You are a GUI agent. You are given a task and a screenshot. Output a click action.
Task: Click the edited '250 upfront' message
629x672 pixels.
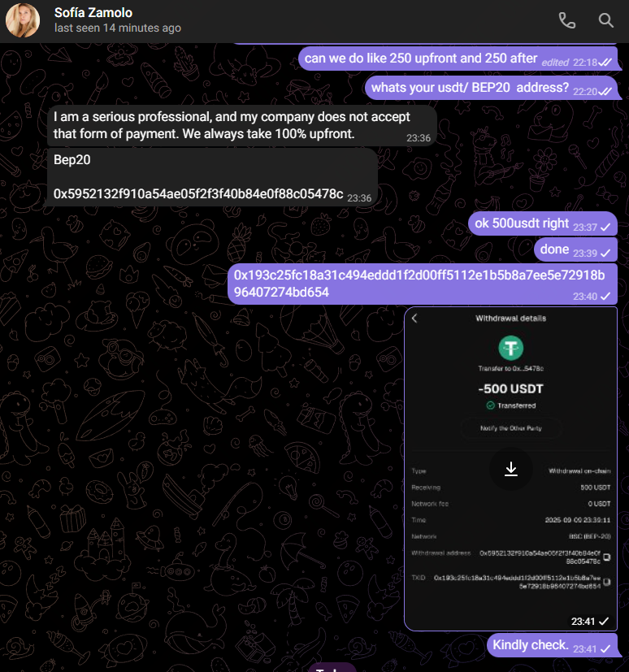458,59
